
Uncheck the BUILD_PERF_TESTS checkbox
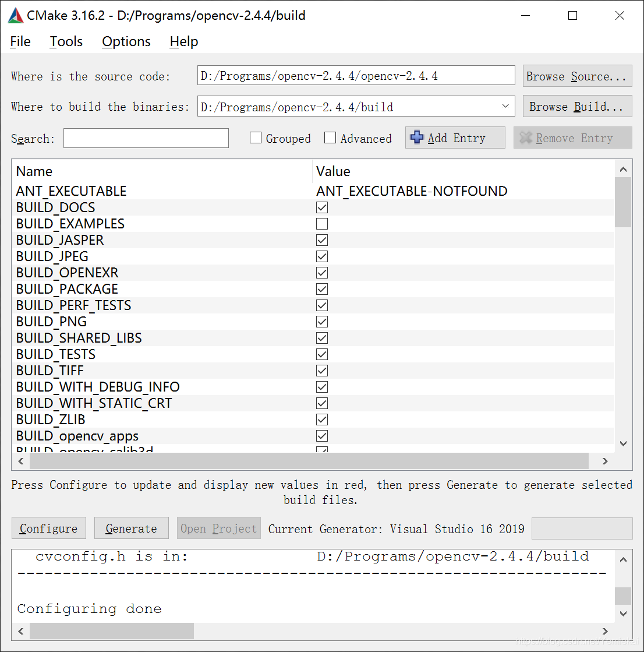tap(322, 305)
